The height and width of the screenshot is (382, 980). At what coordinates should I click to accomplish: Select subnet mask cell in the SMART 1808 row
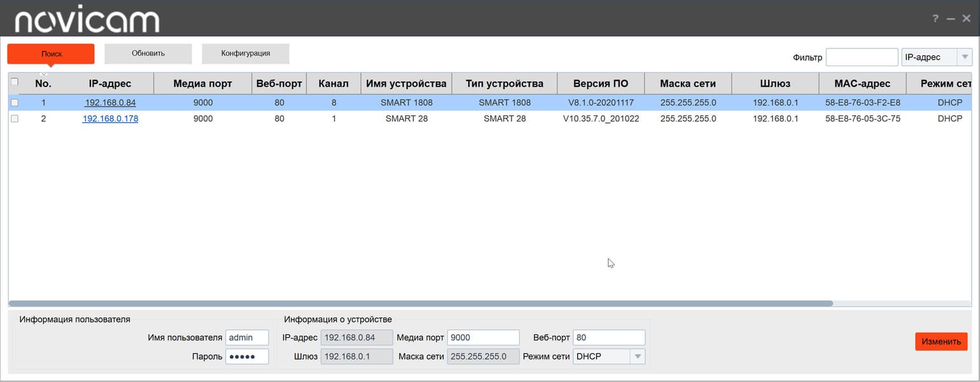coord(688,103)
